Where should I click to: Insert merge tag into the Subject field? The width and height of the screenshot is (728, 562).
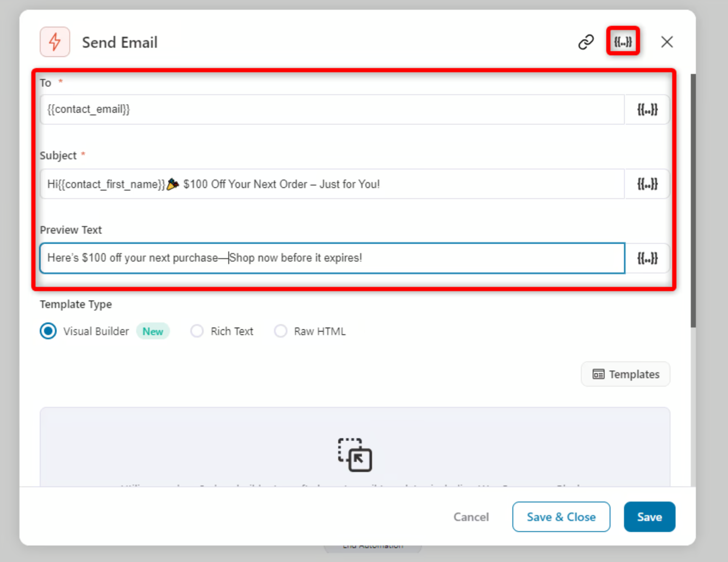647,184
